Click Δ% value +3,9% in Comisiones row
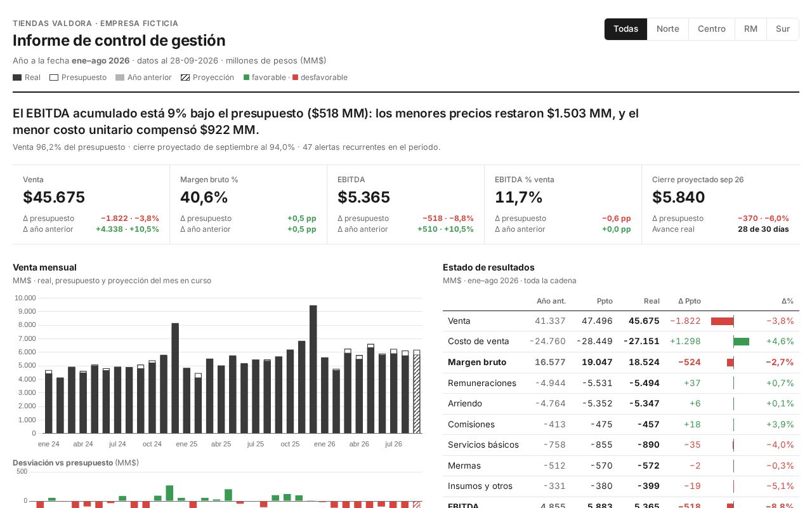Viewport: 812px width, 508px height. (780, 425)
